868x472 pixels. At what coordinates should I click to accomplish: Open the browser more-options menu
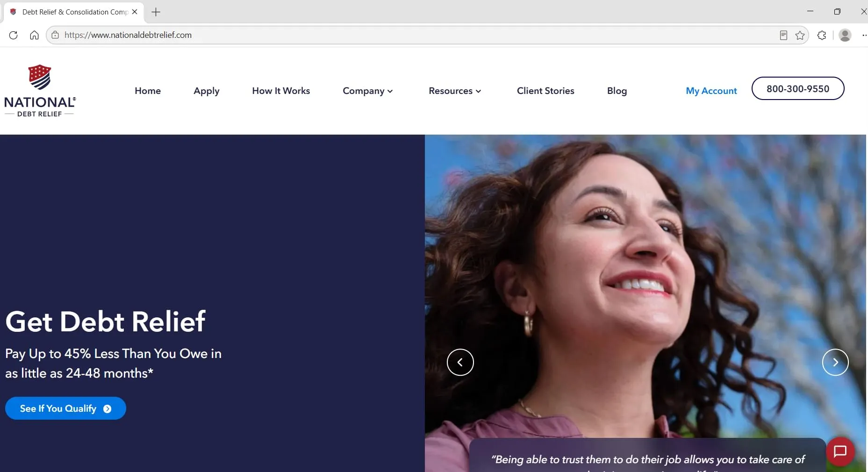tap(864, 35)
